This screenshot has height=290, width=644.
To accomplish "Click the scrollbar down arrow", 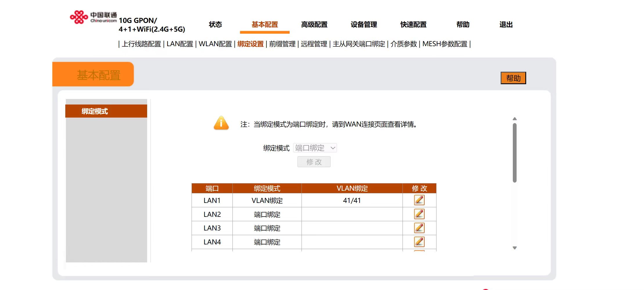I will click(x=515, y=248).
